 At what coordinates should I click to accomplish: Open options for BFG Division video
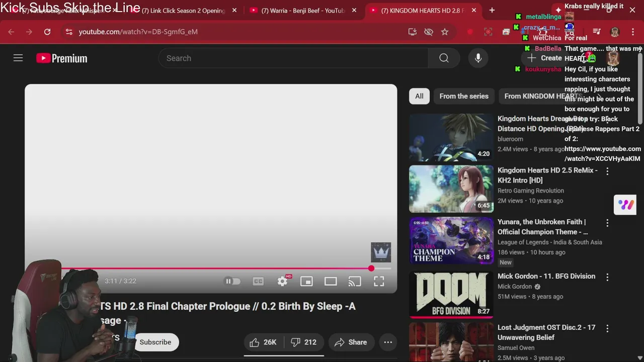coord(607,277)
